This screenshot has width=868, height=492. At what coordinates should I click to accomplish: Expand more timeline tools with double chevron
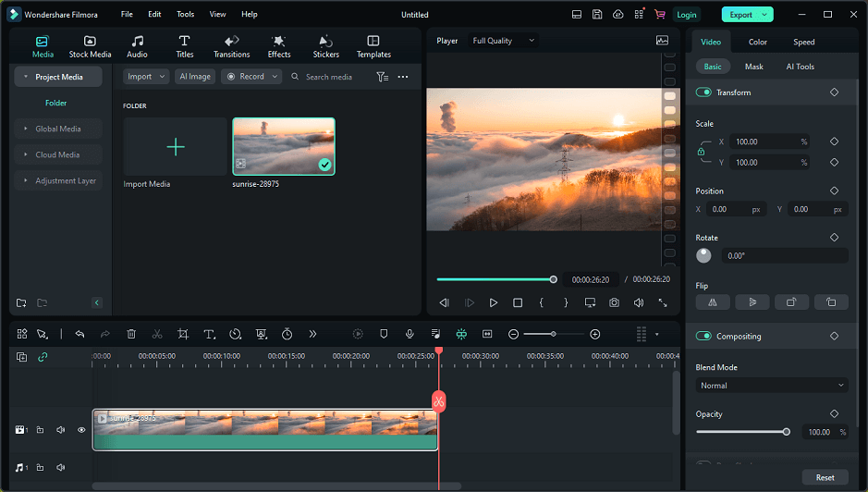(x=312, y=334)
